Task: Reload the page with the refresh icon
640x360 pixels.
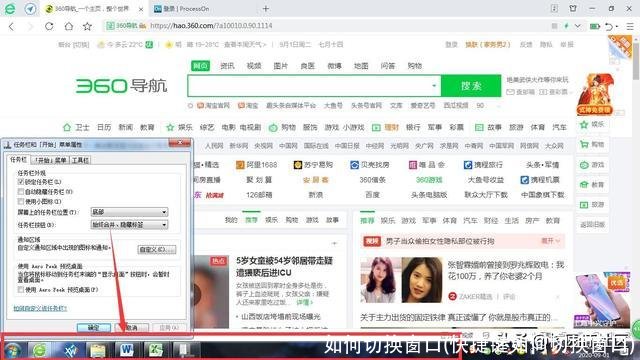Action: (49, 26)
